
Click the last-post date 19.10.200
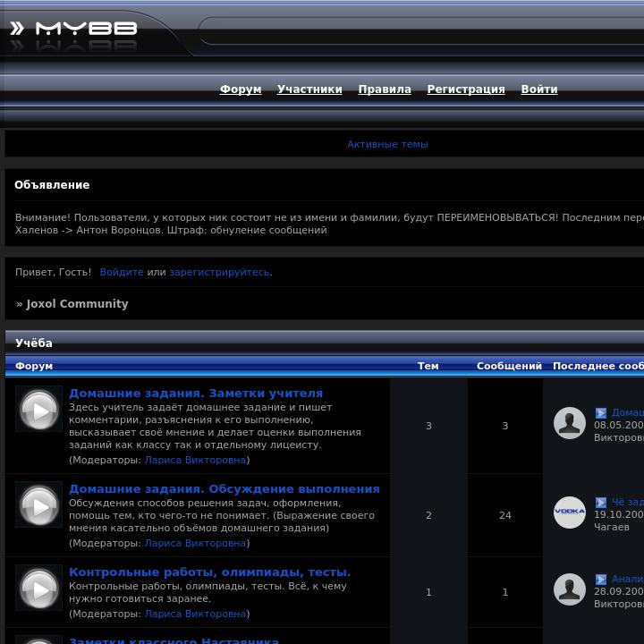[619, 514]
